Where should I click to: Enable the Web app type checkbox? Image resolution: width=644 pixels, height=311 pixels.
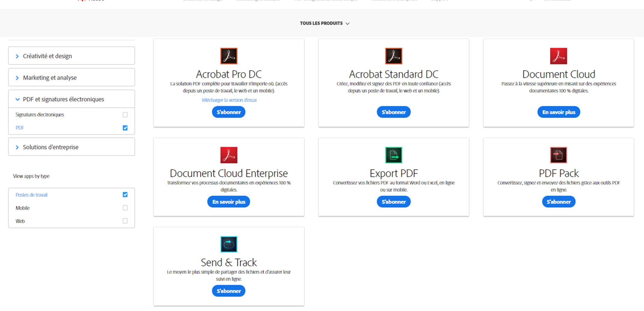coord(125,221)
